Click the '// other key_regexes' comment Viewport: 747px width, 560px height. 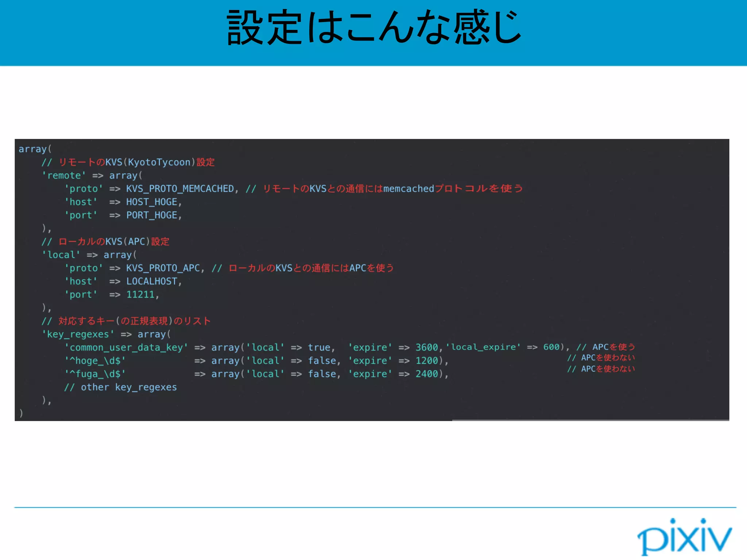click(x=120, y=387)
